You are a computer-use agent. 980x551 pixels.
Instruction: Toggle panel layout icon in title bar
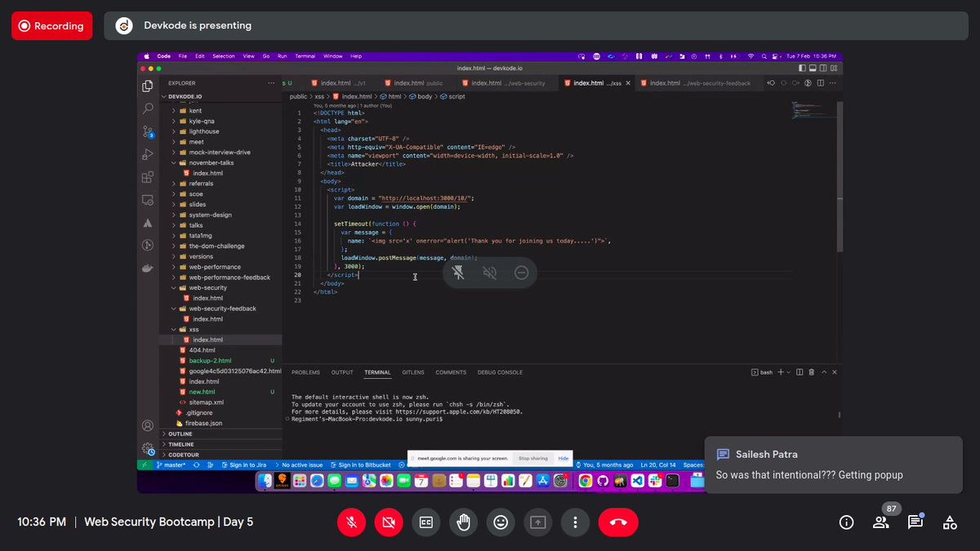(x=814, y=69)
